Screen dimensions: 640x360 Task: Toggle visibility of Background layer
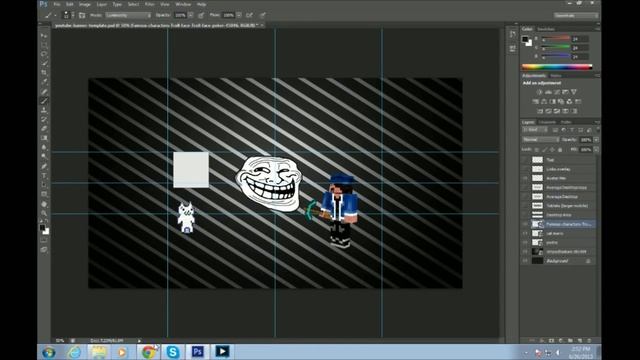coord(525,261)
